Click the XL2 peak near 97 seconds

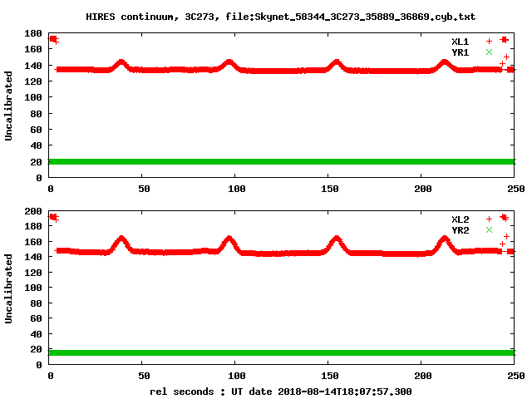point(229,240)
